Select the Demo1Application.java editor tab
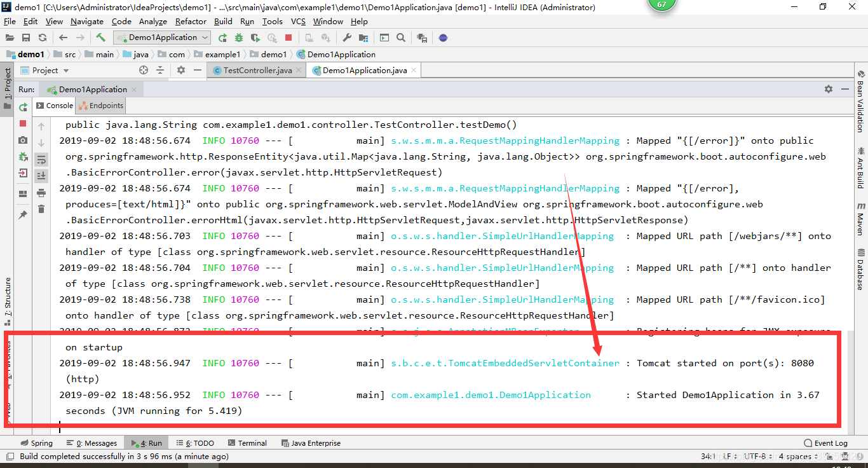 tap(365, 71)
